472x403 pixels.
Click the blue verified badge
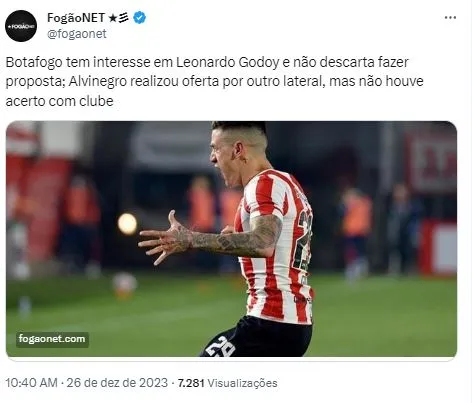tap(139, 18)
